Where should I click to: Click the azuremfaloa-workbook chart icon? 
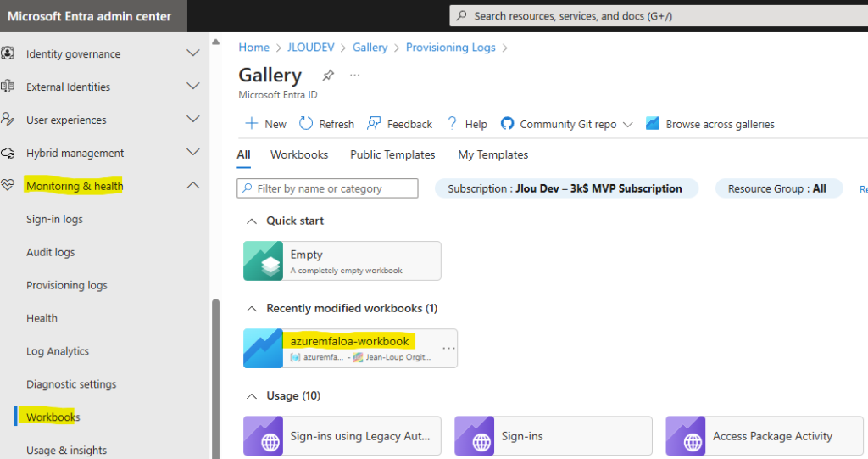(264, 348)
